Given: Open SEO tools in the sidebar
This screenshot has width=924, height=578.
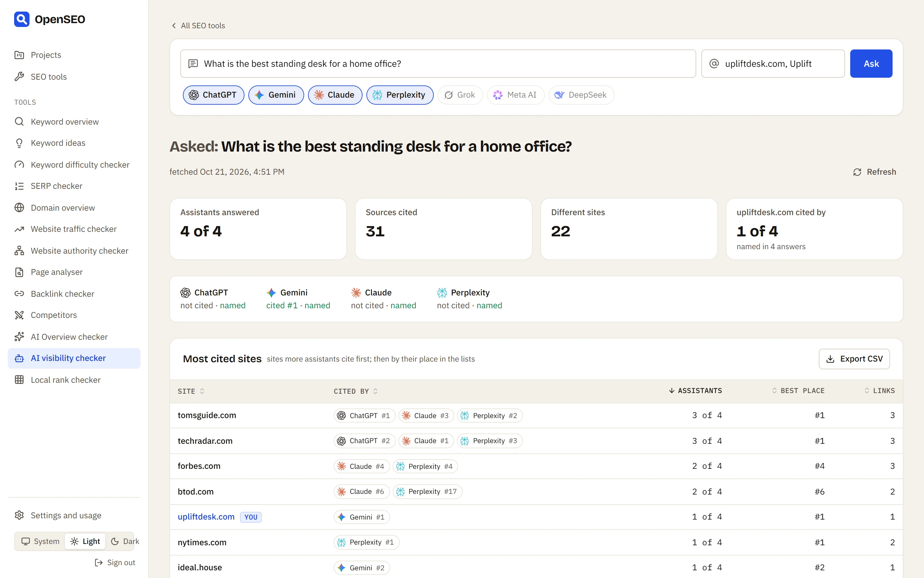Looking at the screenshot, I should (74, 76).
